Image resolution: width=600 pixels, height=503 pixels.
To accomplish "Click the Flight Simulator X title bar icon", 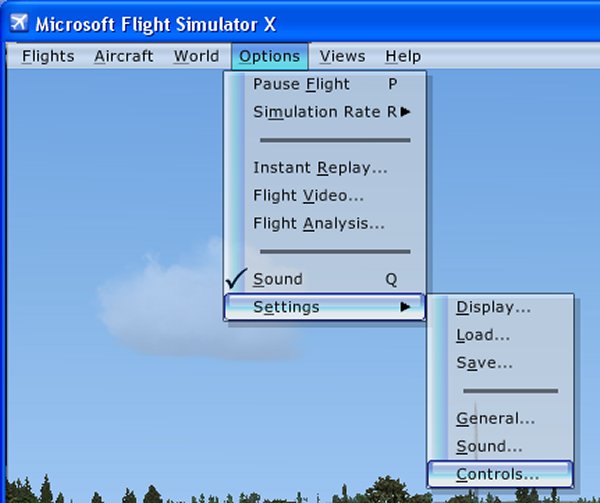I will (17, 22).
